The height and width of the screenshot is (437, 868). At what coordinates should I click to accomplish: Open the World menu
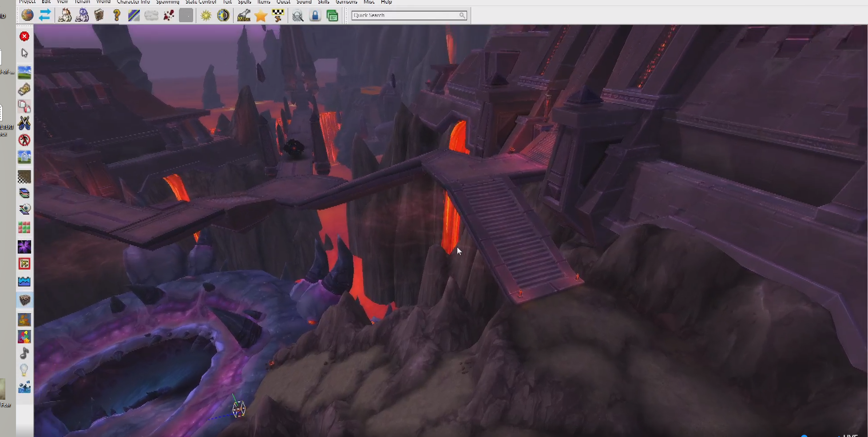[x=103, y=2]
